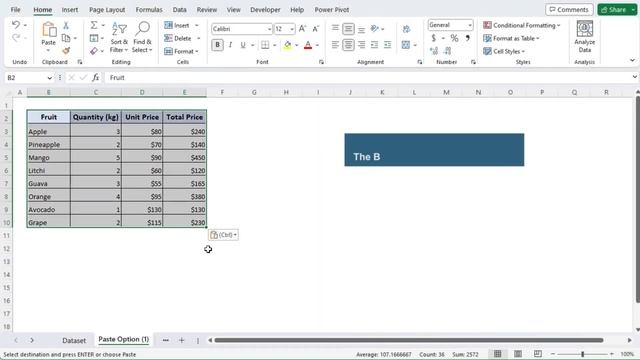Viewport: 640px width, 360px height.
Task: Open Analyze Data tool
Action: (x=584, y=37)
